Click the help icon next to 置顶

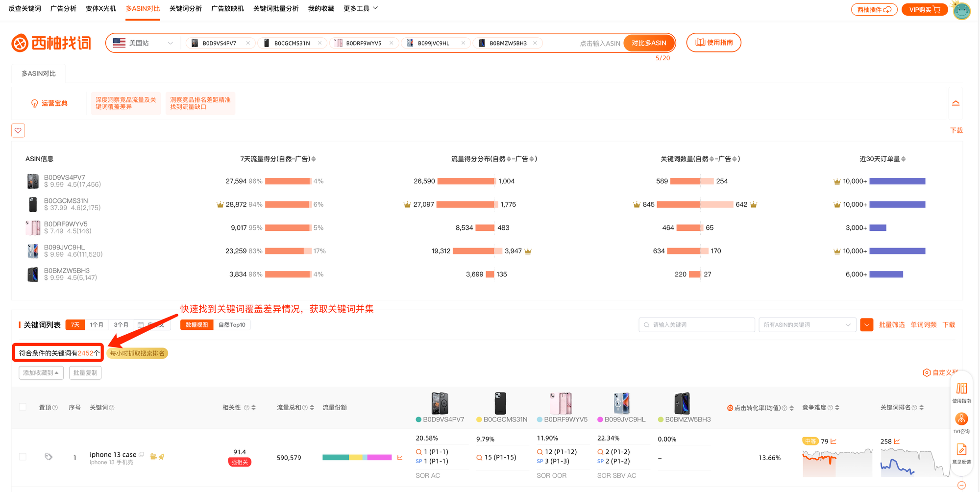(x=55, y=408)
